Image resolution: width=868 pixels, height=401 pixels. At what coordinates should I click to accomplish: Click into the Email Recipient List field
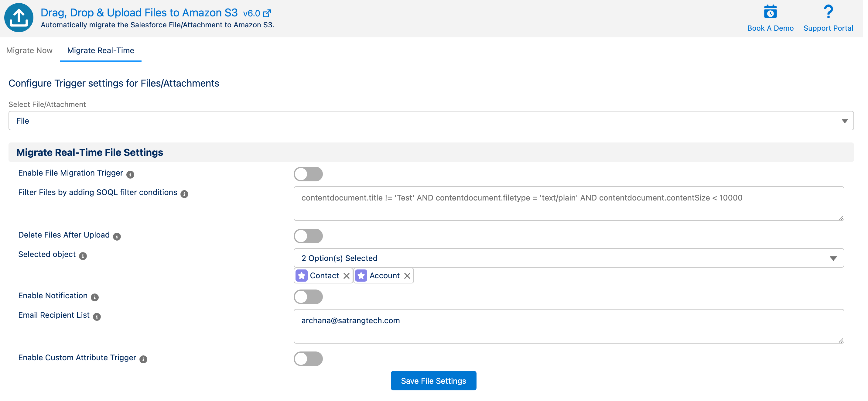[x=569, y=326]
